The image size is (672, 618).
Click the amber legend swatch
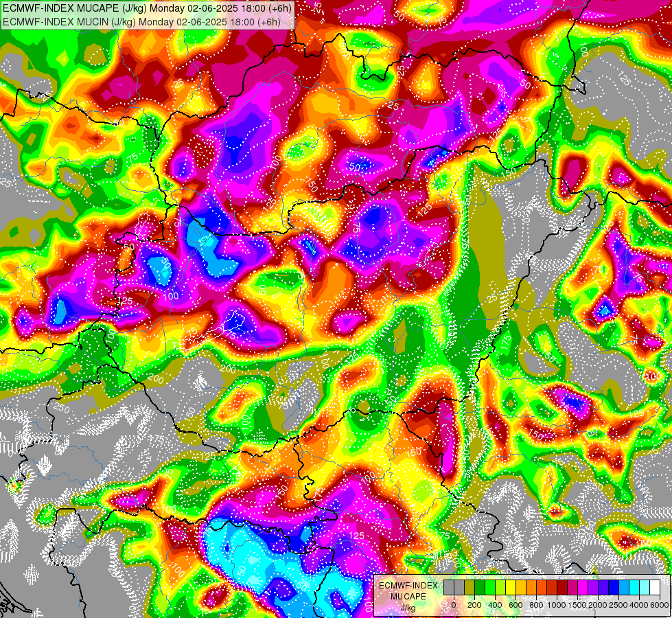(x=521, y=587)
